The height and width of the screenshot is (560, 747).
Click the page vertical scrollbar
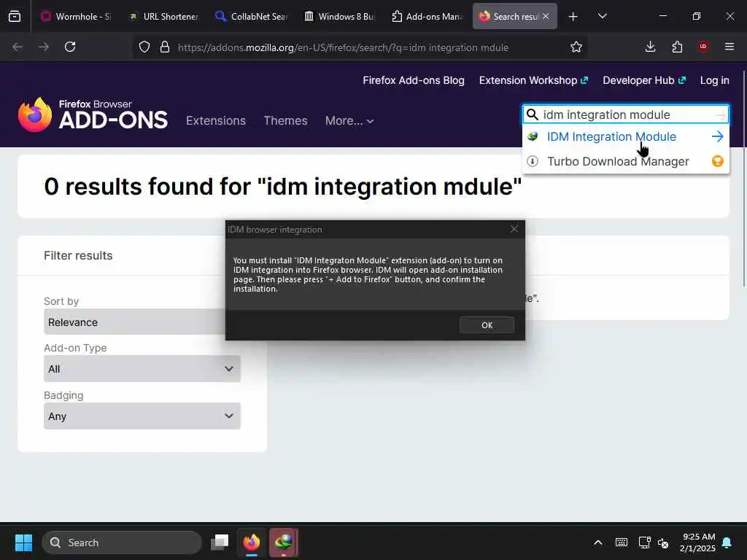point(743,179)
